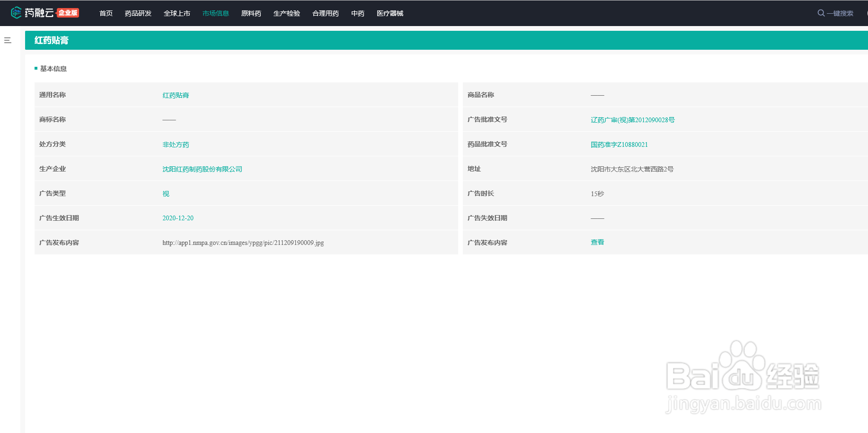Click the 药品批准文号 field label
This screenshot has height=433, width=868.
coord(487,144)
